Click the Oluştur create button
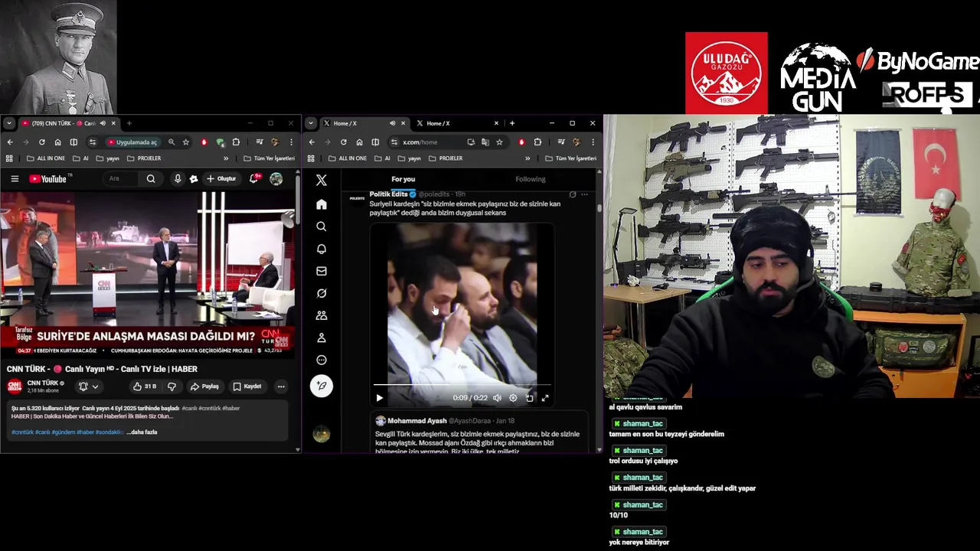980x551 pixels. [x=221, y=179]
